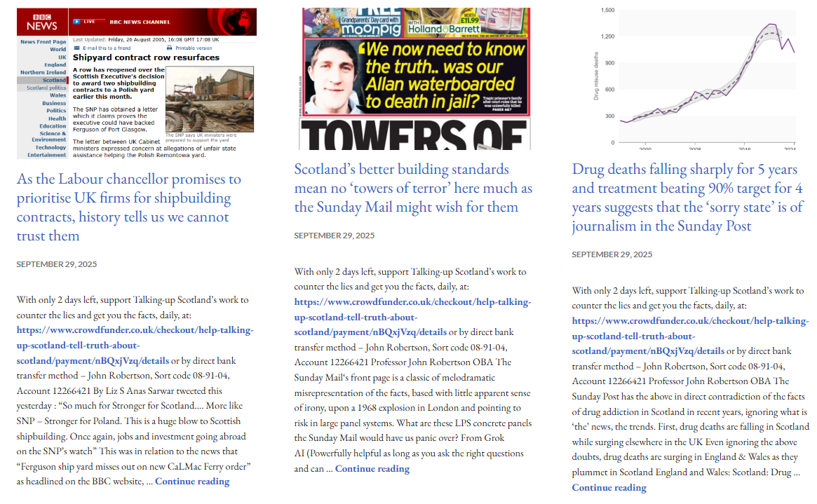
Task: Click the E-mail this to a friend icon
Action: pos(78,48)
